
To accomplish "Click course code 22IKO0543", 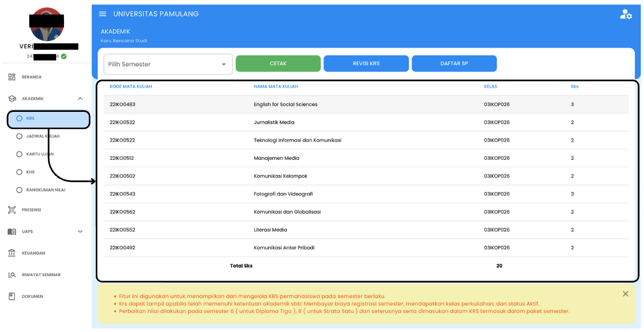I will pyautogui.click(x=122, y=194).
